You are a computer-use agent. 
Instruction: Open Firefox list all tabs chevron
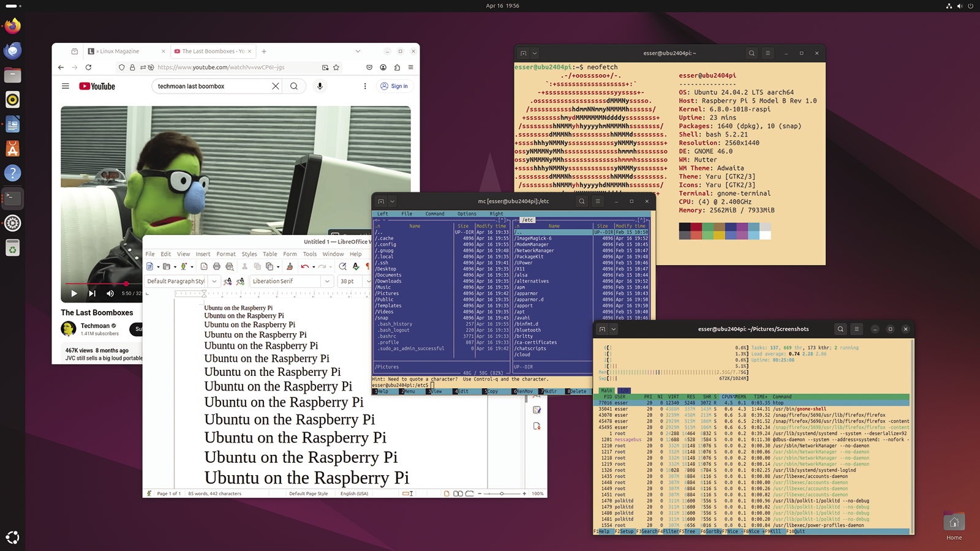click(358, 51)
